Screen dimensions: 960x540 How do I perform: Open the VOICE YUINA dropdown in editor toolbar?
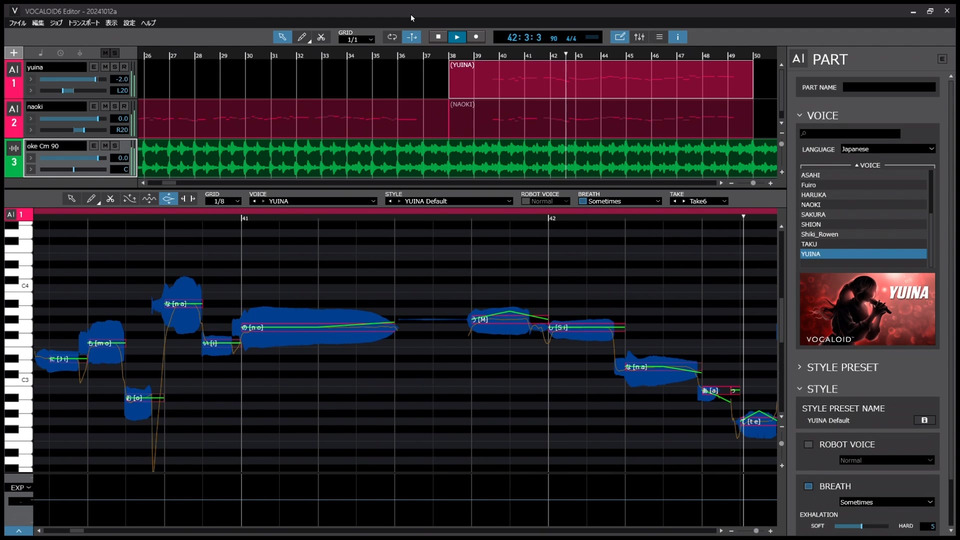pyautogui.click(x=313, y=201)
